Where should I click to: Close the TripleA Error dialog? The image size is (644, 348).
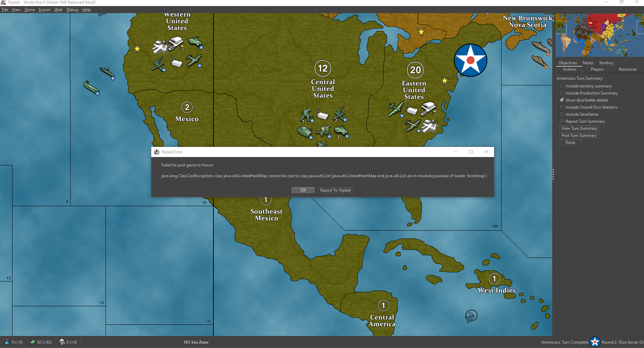[x=486, y=152]
